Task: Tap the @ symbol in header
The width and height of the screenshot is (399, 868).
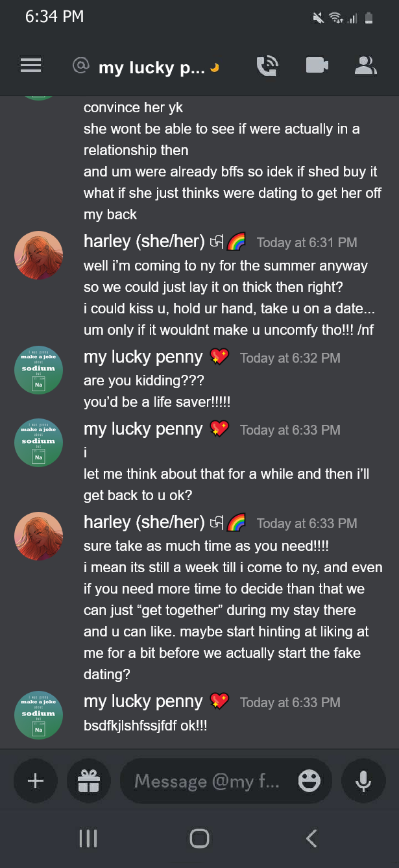Action: coord(80,66)
